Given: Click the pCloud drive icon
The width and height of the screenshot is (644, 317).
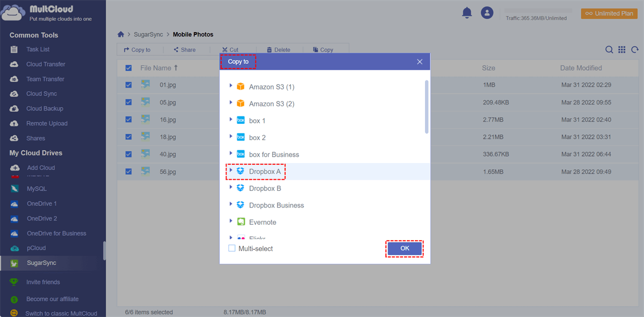Looking at the screenshot, I should 15,248.
